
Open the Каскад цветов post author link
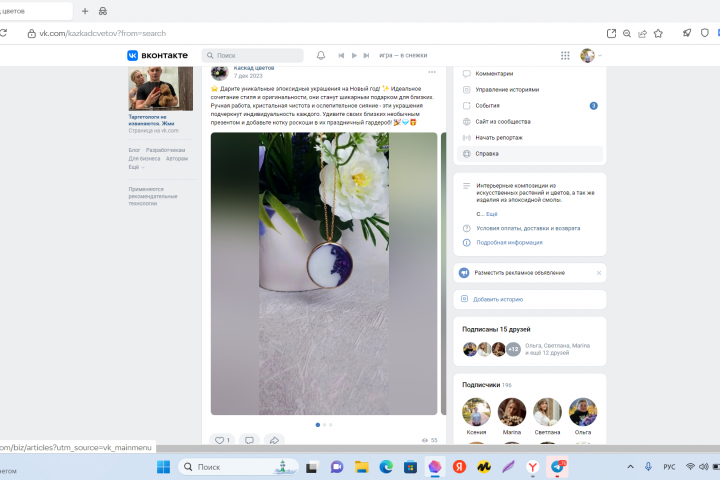254,68
